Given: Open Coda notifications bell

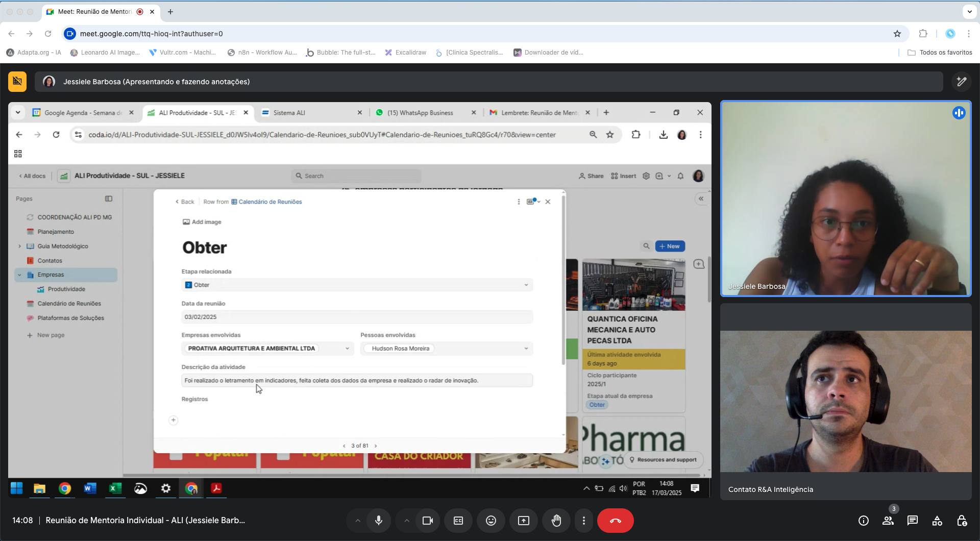Looking at the screenshot, I should [680, 176].
